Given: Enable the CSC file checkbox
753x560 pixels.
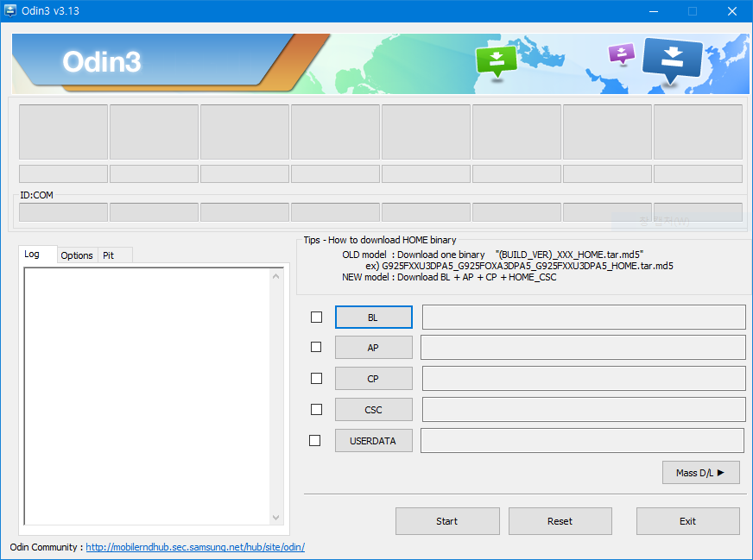Looking at the screenshot, I should point(316,409).
